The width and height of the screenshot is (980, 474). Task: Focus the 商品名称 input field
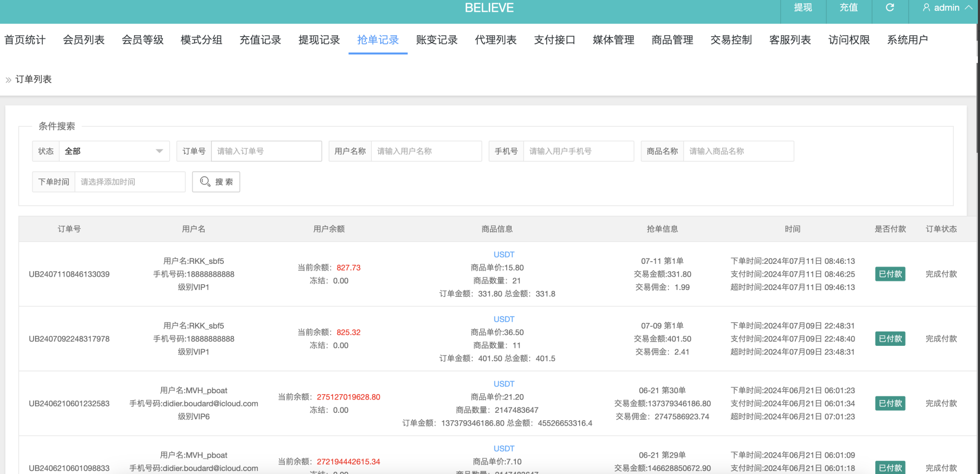coord(739,151)
